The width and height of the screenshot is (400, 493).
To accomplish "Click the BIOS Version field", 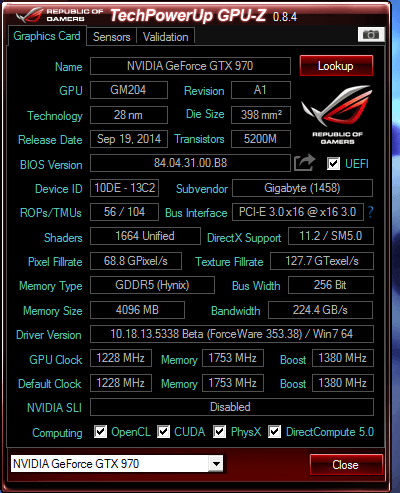I will pos(190,163).
